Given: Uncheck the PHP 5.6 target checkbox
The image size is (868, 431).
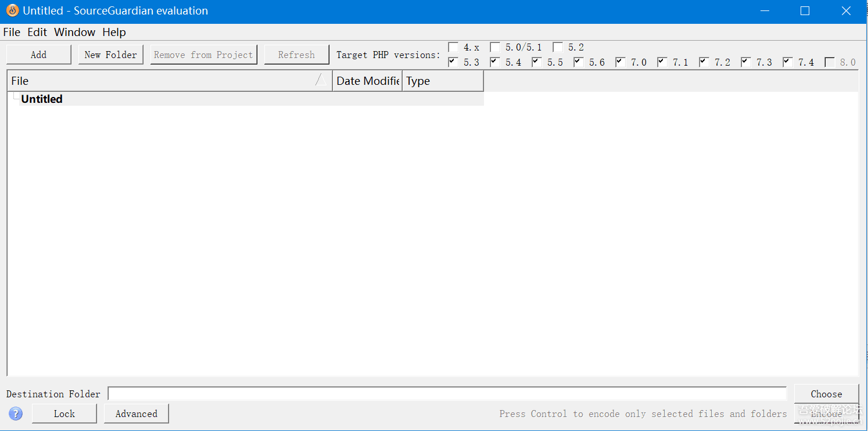Looking at the screenshot, I should [x=579, y=62].
